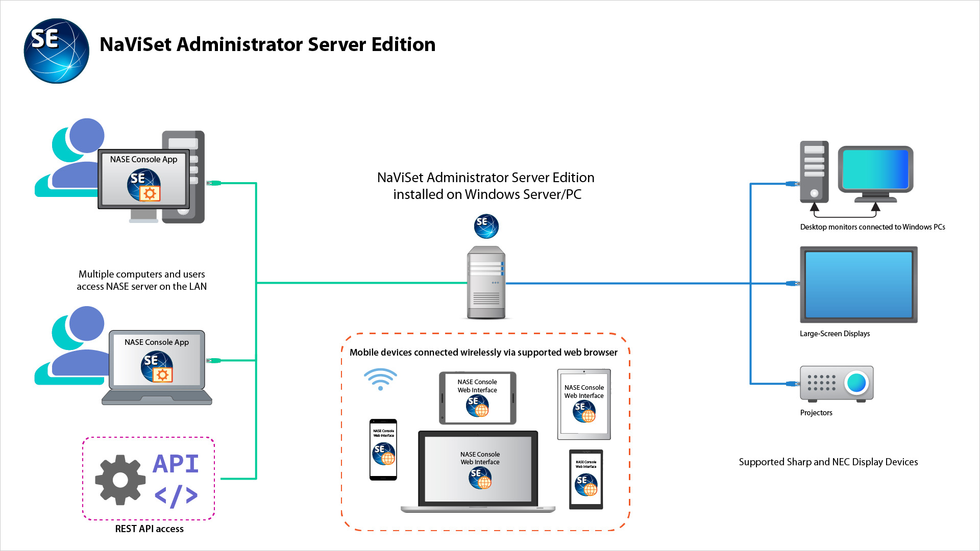The image size is (980, 551).
Task: Click 'installed on Windows Server/PC' caption
Action: click(x=487, y=194)
